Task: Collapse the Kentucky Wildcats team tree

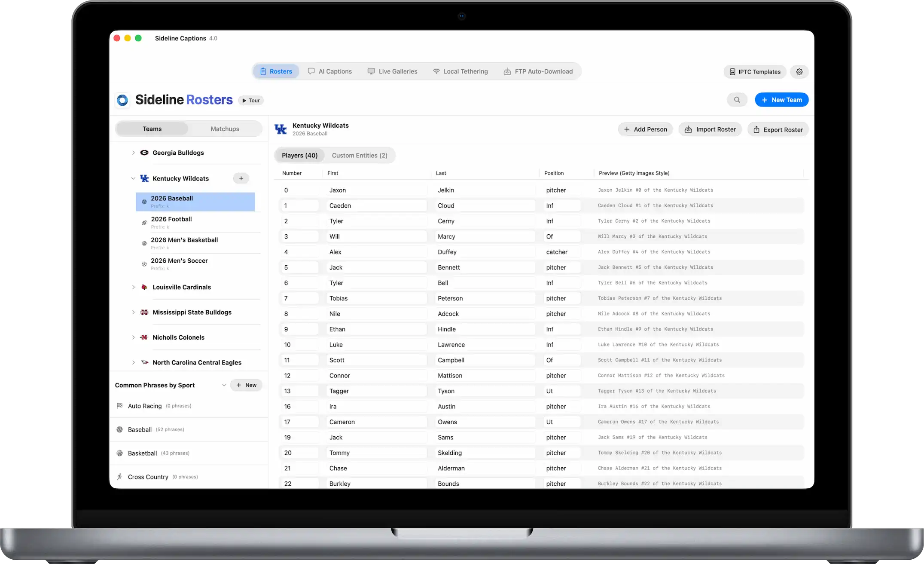Action: 133,178
